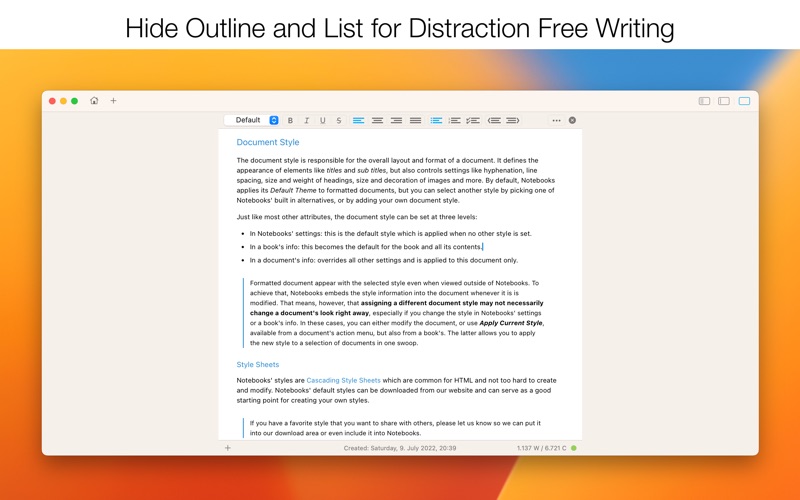Click the word count 1.137 W / 6.721 C
Viewport: 800px width, 500px height.
tap(541, 448)
